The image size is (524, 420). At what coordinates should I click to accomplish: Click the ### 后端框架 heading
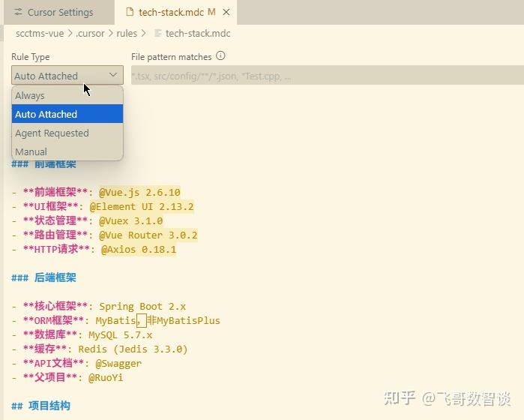[x=43, y=277]
